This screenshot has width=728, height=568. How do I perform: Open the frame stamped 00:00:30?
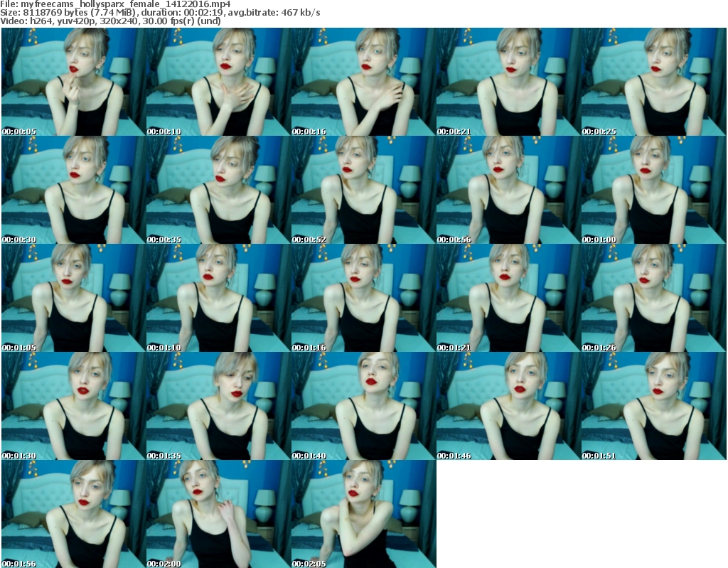[x=73, y=190]
